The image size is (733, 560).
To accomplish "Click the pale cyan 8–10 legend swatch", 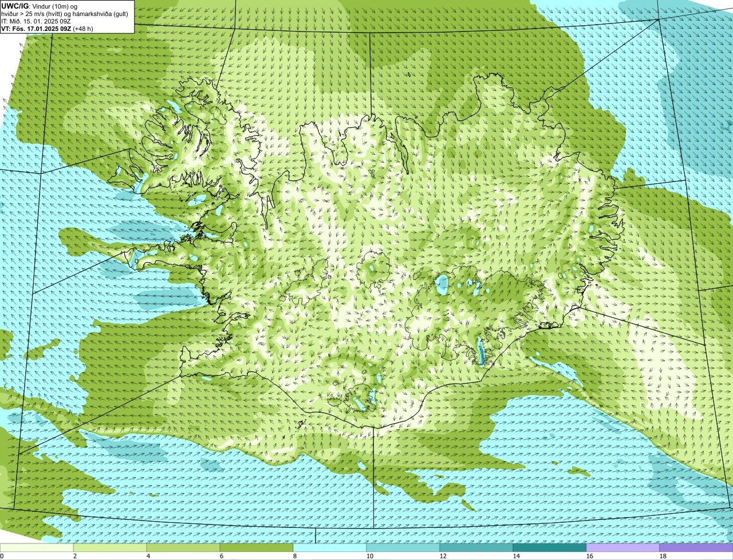I will point(330,547).
